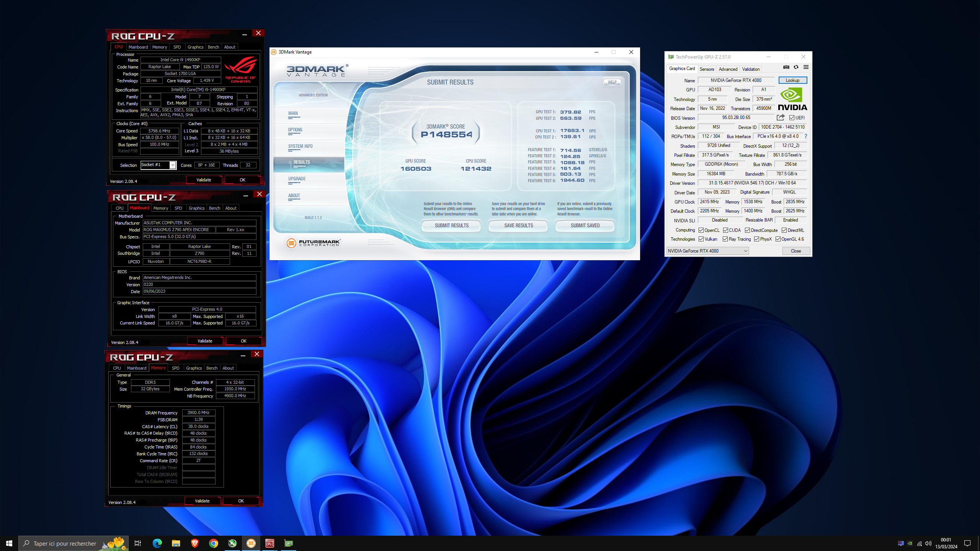Screen dimensions: 980x551
Task: Open the Bench tab in middle CPU-Z window
Action: (214, 208)
